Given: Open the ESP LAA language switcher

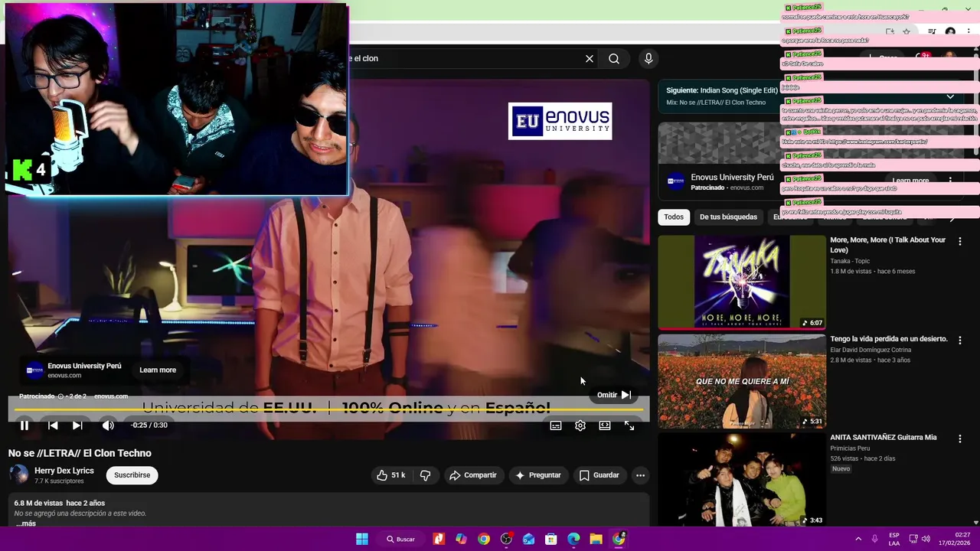Looking at the screenshot, I should (894, 539).
